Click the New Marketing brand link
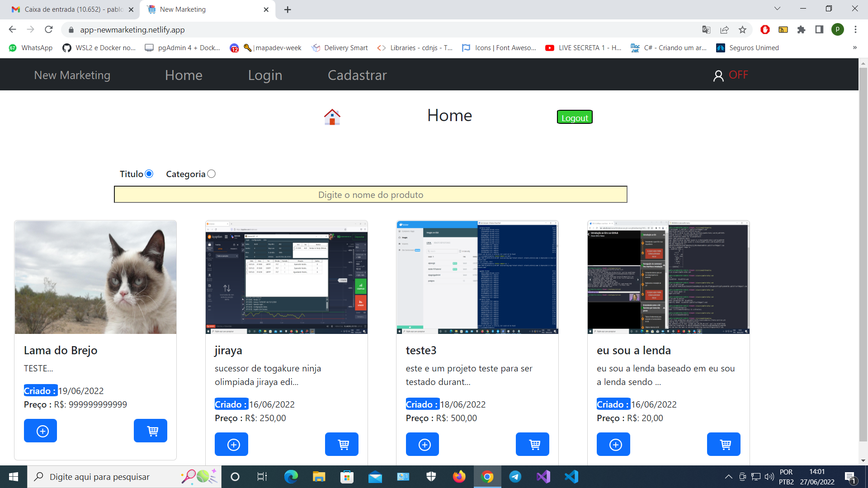 click(x=72, y=75)
